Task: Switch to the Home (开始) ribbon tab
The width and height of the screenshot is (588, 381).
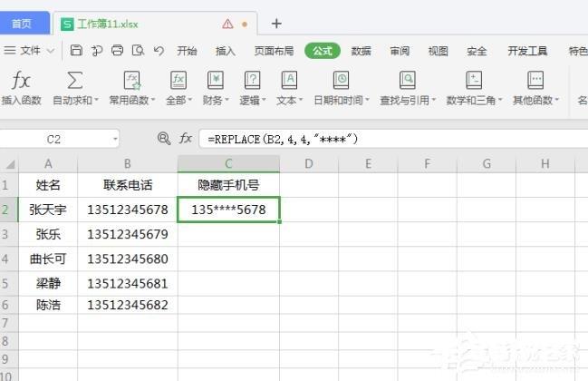Action: point(187,51)
